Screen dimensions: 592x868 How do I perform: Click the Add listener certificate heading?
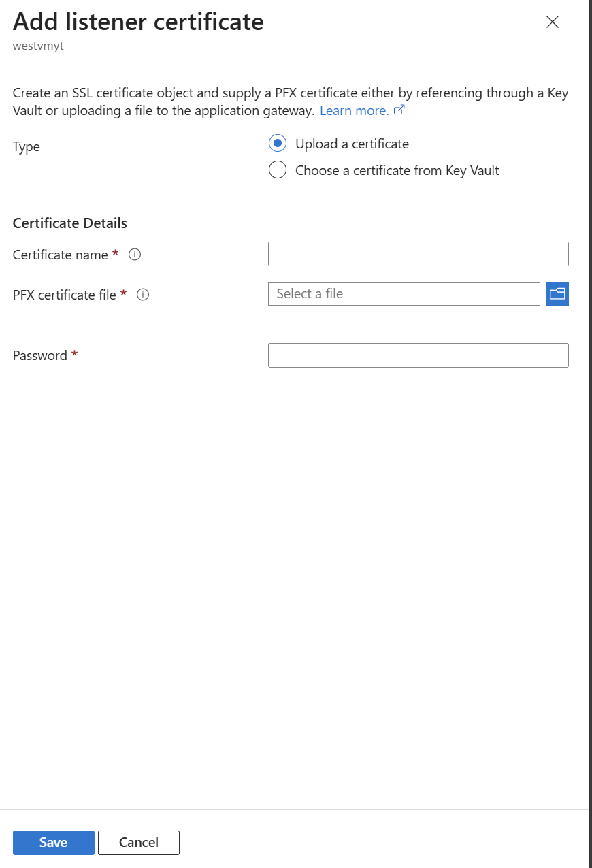click(138, 22)
